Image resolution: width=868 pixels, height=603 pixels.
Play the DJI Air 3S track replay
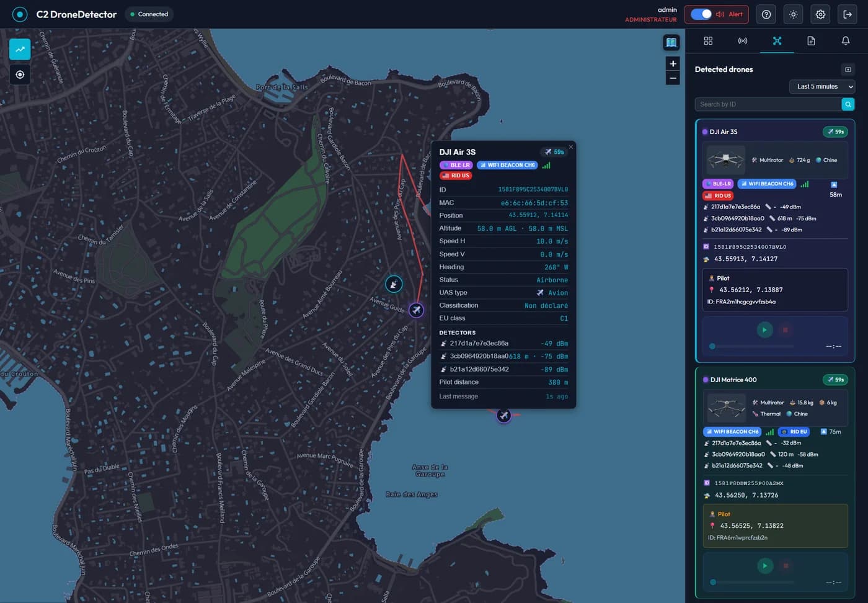[x=764, y=330]
